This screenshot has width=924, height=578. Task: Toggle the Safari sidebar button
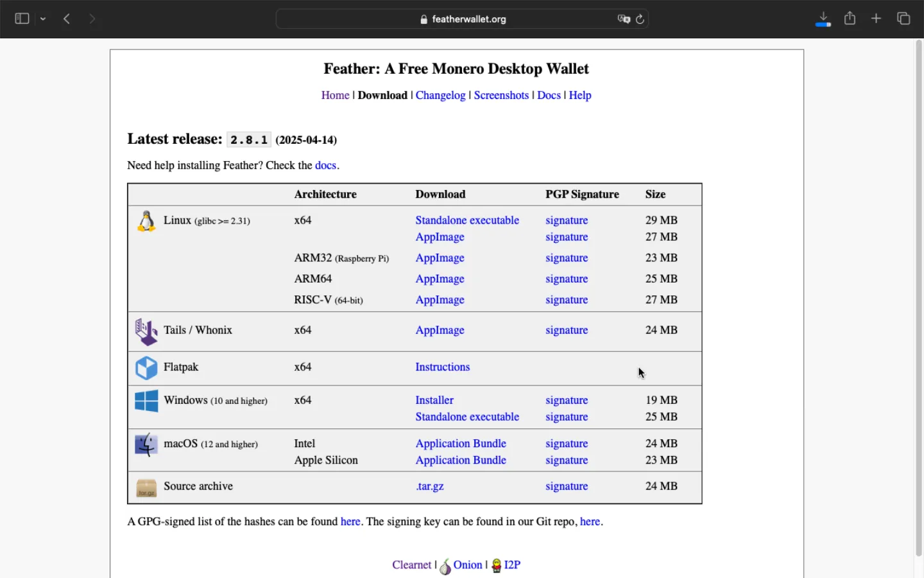(x=22, y=19)
